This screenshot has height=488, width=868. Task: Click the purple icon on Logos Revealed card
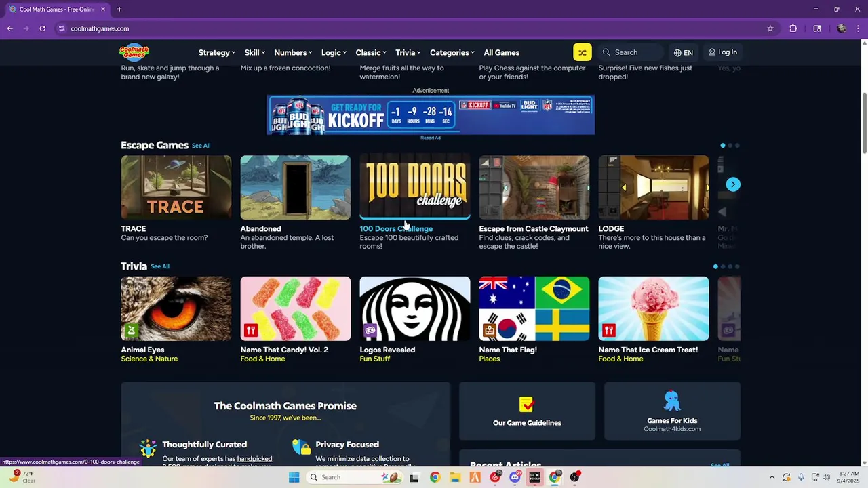pos(370,330)
